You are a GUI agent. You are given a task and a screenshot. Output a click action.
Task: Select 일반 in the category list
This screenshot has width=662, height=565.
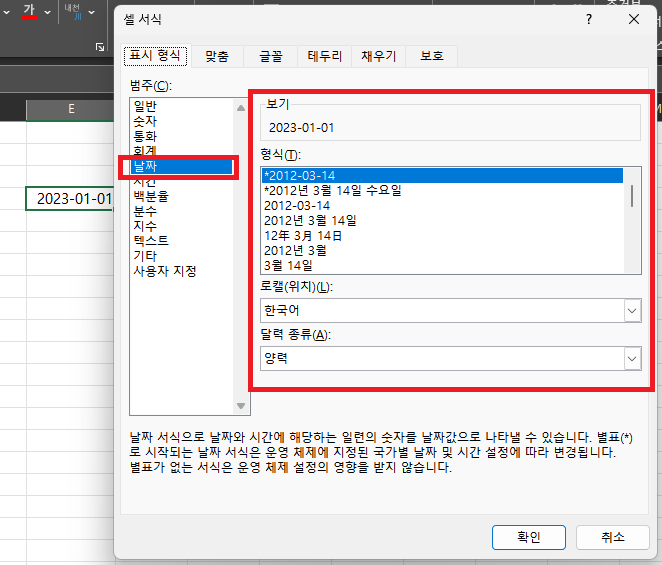182,106
